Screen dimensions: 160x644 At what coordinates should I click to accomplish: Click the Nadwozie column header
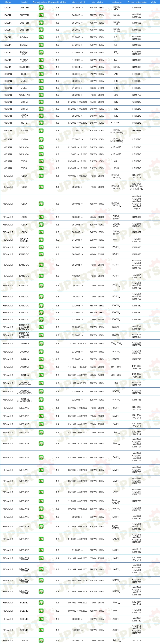(117, 2)
